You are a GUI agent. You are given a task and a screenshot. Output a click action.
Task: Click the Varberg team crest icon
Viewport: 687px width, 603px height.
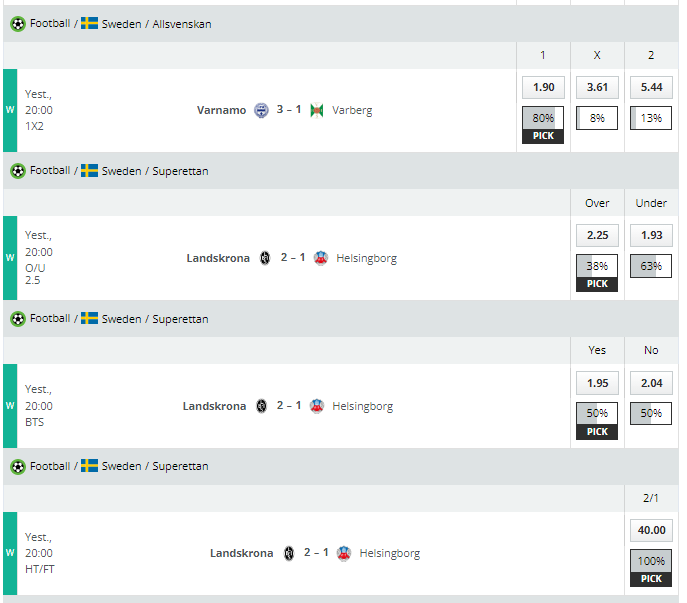[x=316, y=110]
